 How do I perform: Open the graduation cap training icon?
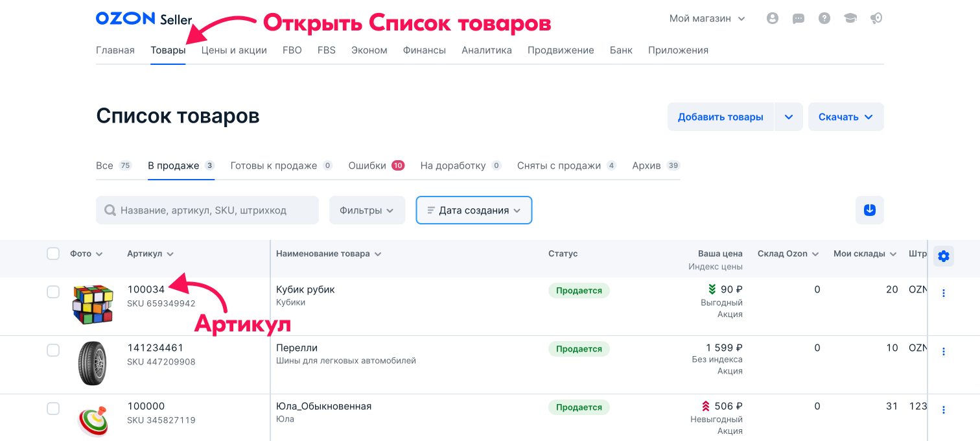click(x=850, y=19)
